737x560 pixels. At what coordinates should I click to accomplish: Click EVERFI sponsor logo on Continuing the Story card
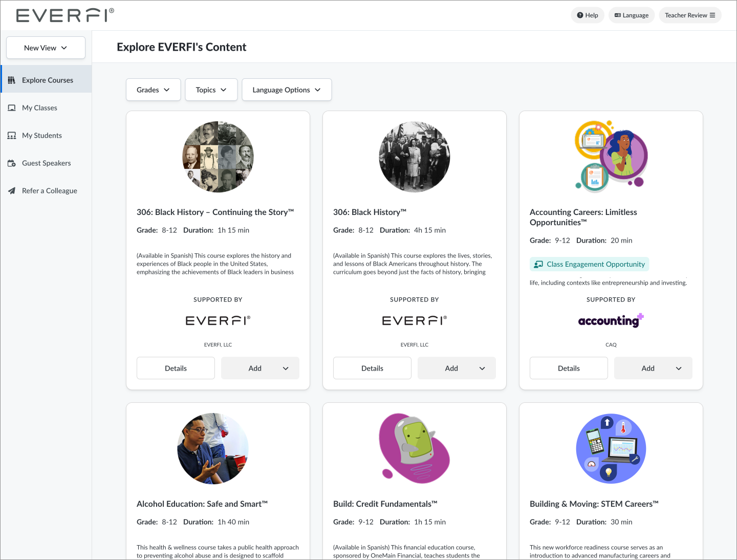218,320
